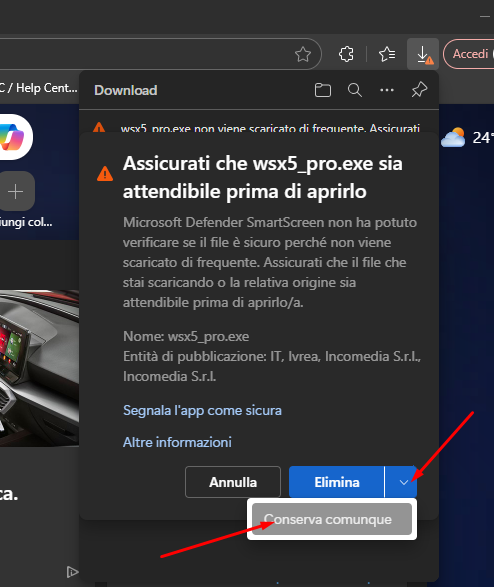Open the car interior news thumbnail

[39, 368]
